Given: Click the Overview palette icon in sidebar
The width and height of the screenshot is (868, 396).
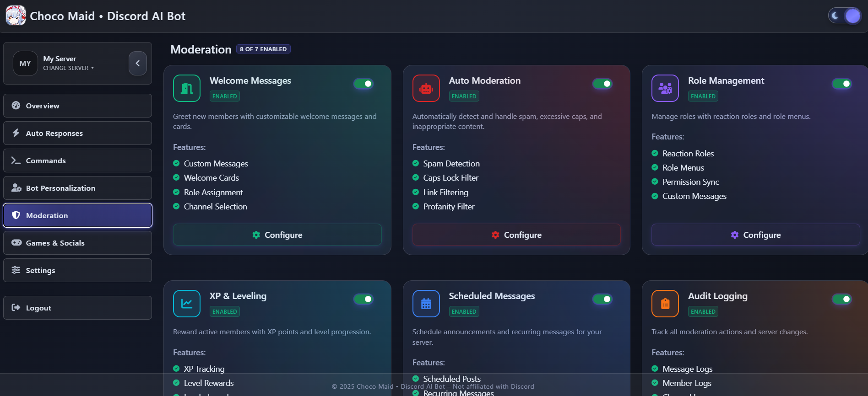Looking at the screenshot, I should click(x=16, y=105).
